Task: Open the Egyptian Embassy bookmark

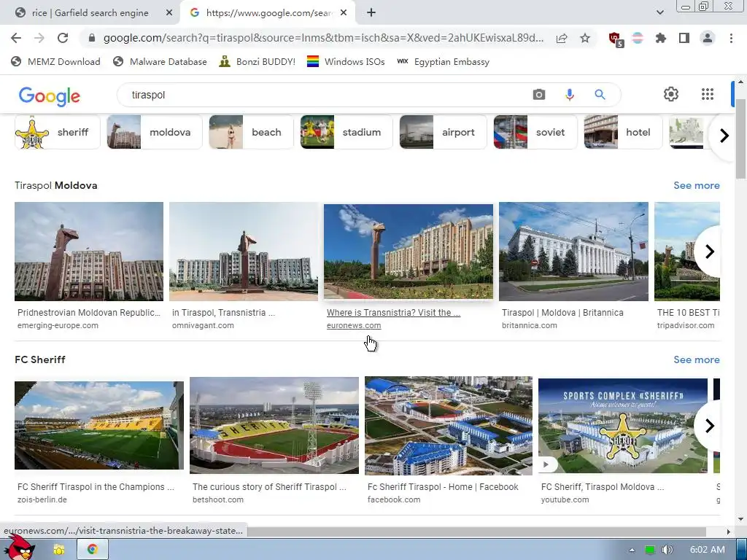Action: [x=443, y=62]
